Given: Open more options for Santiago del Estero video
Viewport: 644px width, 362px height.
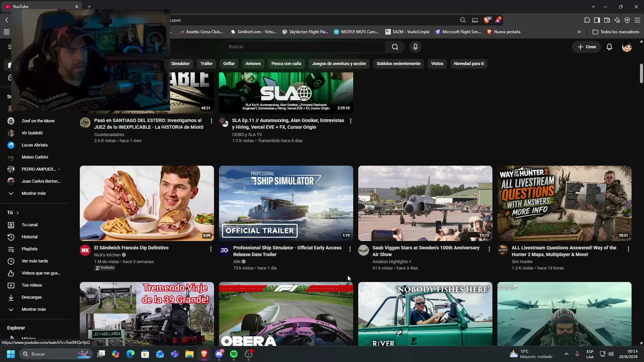Looking at the screenshot, I should tap(211, 121).
